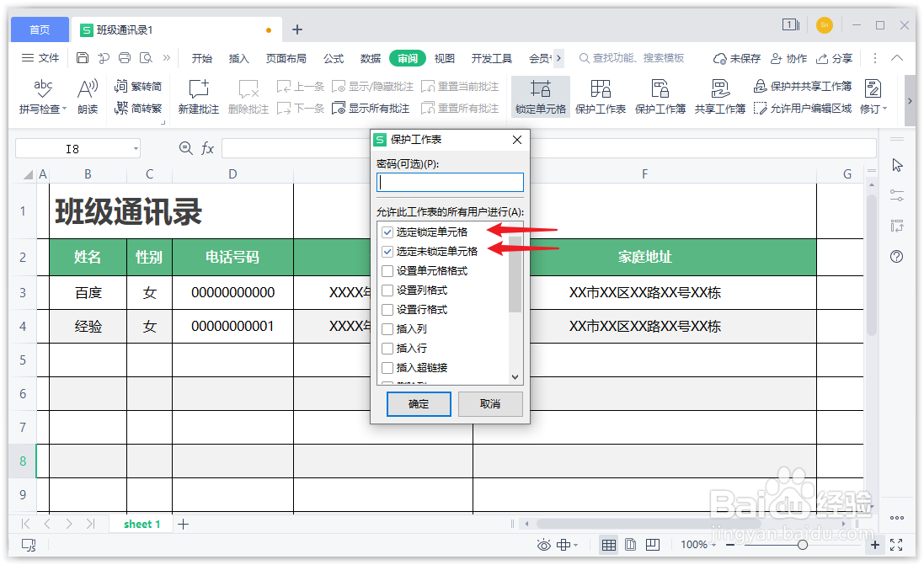Open a new document tab with plus
Viewport: 924px width, 565px height.
pyautogui.click(x=297, y=29)
